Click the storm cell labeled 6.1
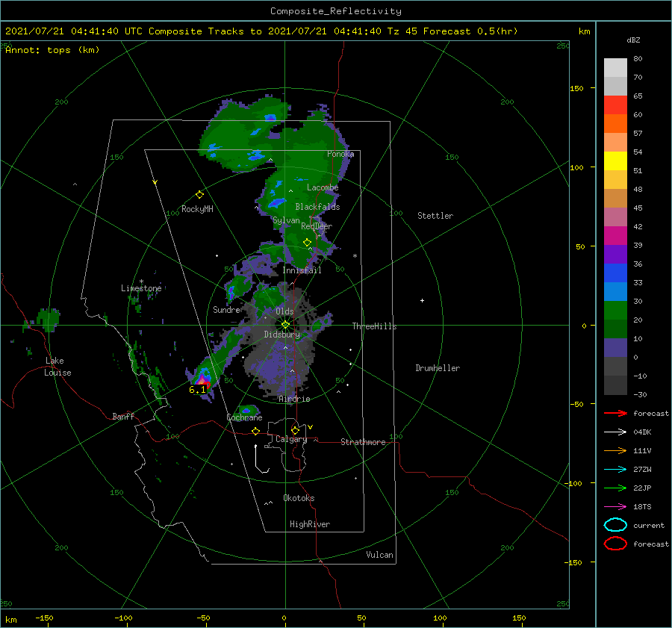This screenshot has width=672, height=628. pyautogui.click(x=202, y=379)
